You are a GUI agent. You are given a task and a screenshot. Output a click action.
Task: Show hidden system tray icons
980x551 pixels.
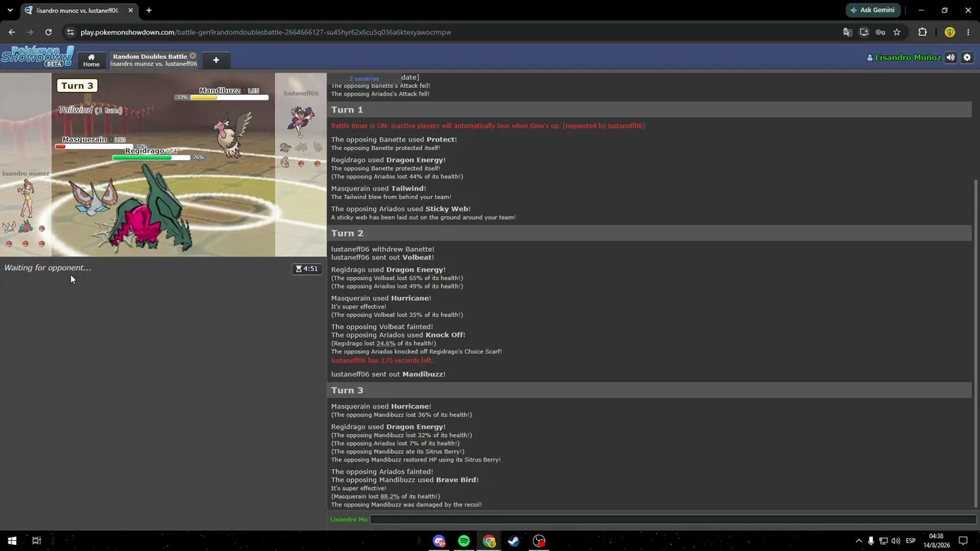[x=858, y=541]
